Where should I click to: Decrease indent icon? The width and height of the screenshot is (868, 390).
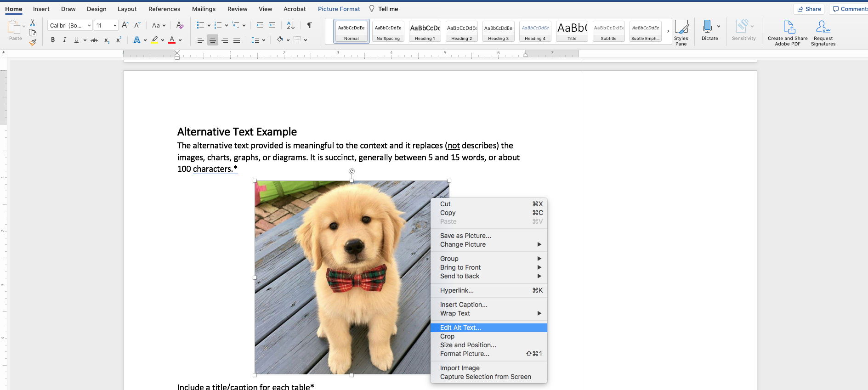coord(260,25)
